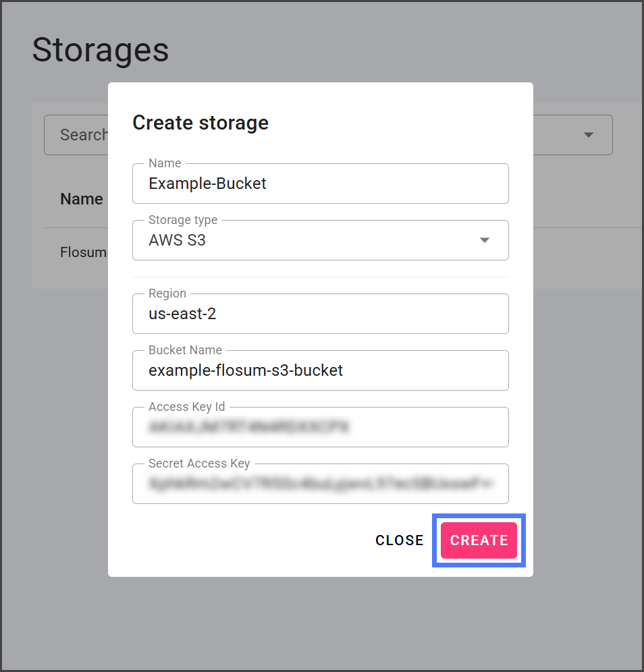The height and width of the screenshot is (672, 644).
Task: Focus the Name field containing Example-Bucket
Action: pyautogui.click(x=320, y=184)
